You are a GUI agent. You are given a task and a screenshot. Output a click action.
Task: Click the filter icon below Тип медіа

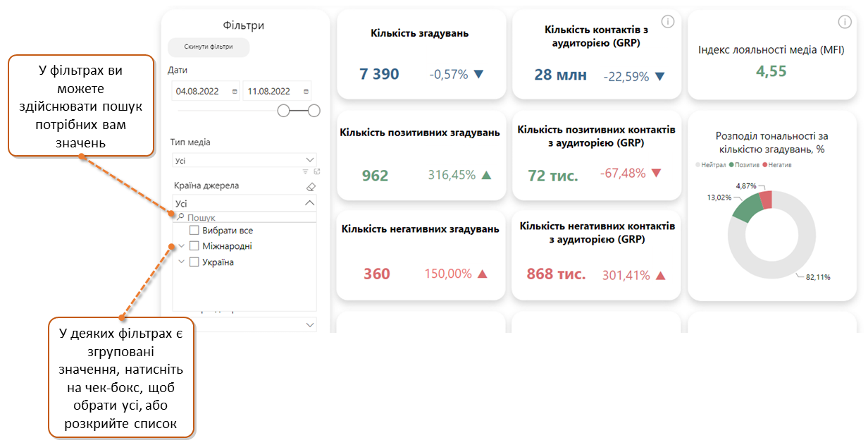coord(305,171)
